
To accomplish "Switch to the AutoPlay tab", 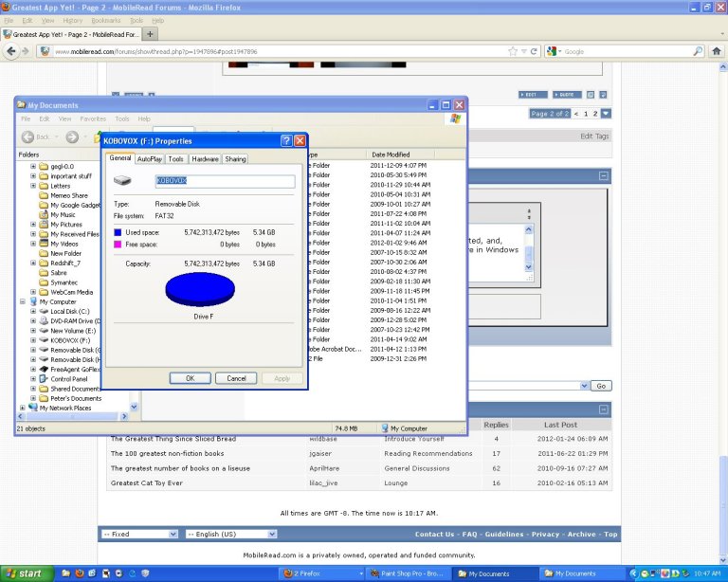I will [150, 159].
